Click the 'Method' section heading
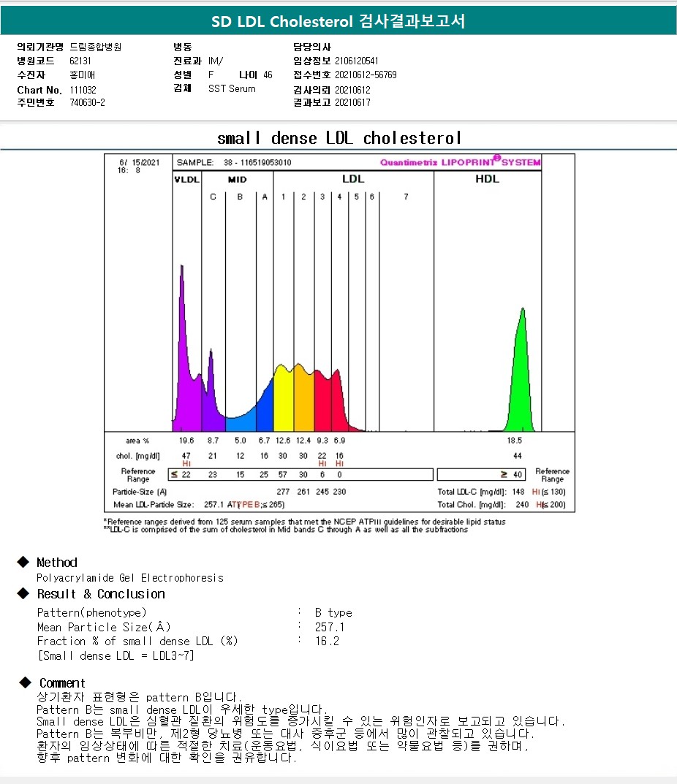 (57, 563)
